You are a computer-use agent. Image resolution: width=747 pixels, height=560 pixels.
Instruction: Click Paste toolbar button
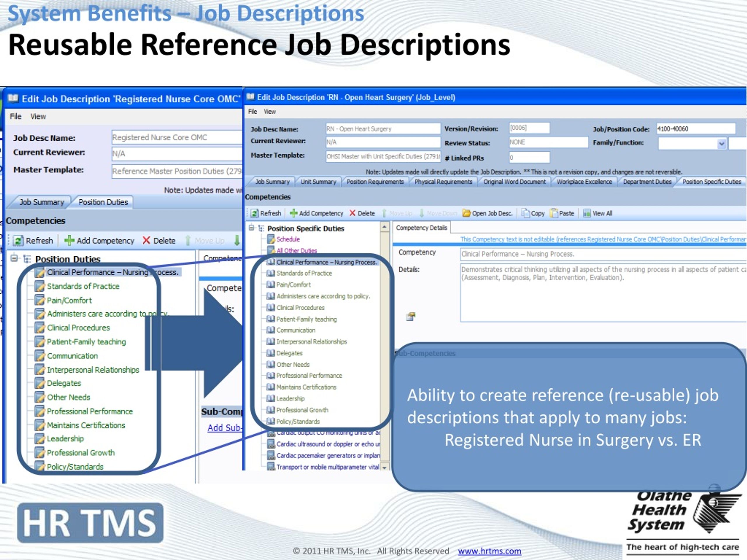562,213
